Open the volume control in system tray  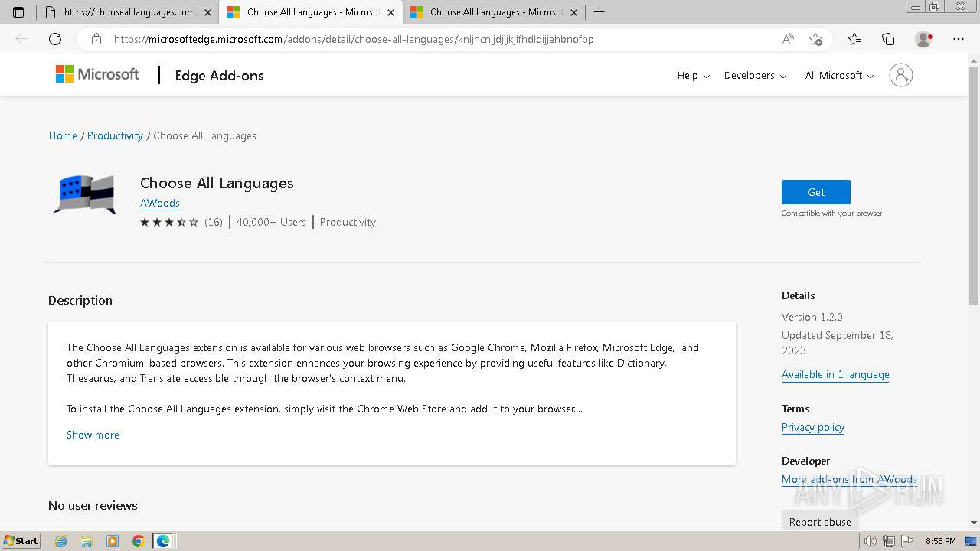pos(871,541)
